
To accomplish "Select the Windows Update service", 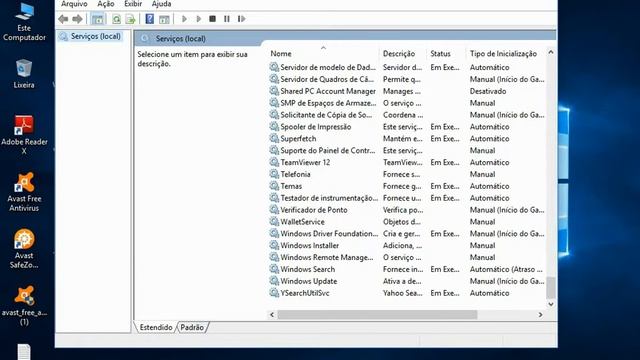I will click(x=309, y=281).
